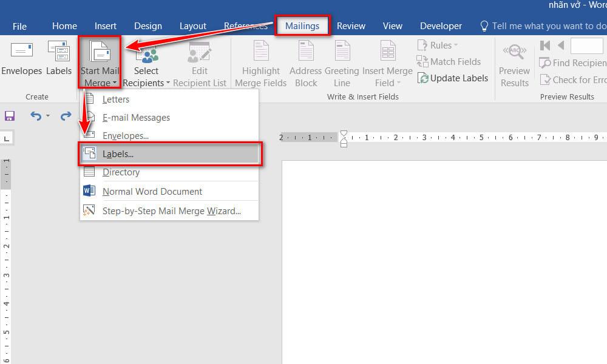
Task: Click Update Labels
Action: pos(453,78)
